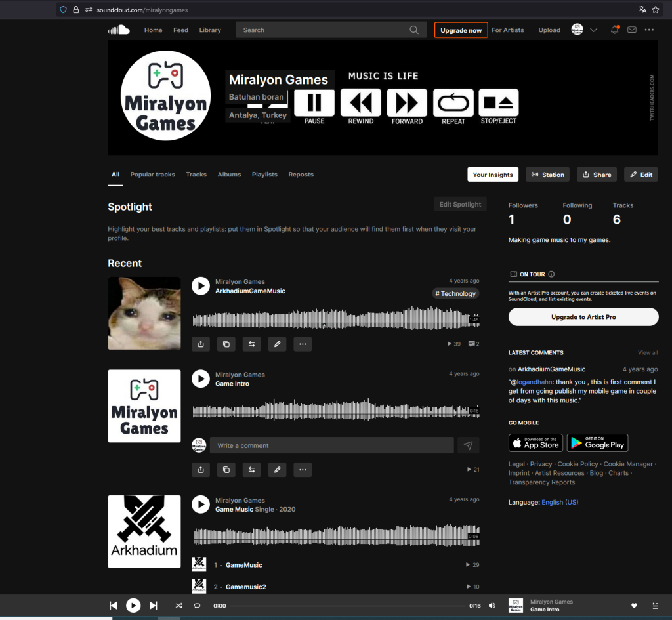Open more options under Game Intro track
Viewport: 672px width, 620px height.
[x=302, y=470]
